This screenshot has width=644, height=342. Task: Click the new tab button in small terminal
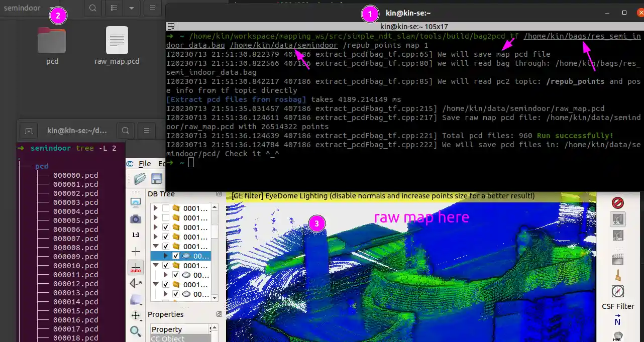tap(29, 131)
